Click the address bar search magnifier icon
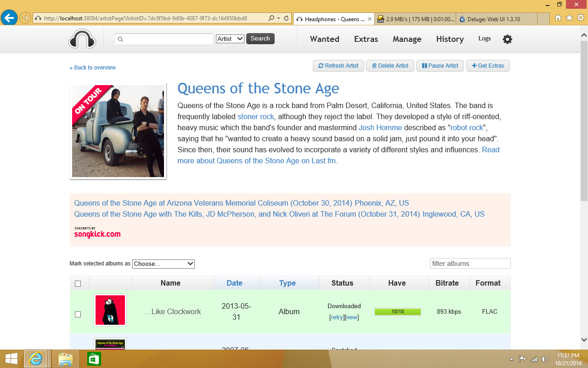Image resolution: width=588 pixels, height=368 pixels. [x=271, y=18]
